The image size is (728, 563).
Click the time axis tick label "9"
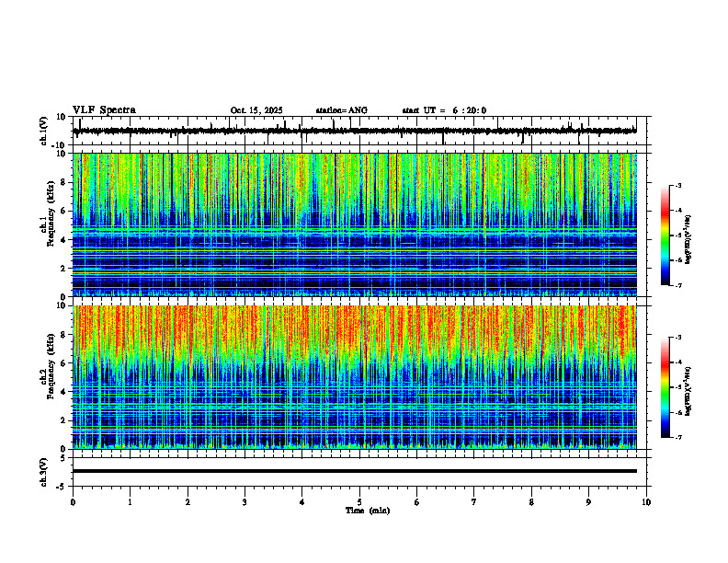point(588,502)
